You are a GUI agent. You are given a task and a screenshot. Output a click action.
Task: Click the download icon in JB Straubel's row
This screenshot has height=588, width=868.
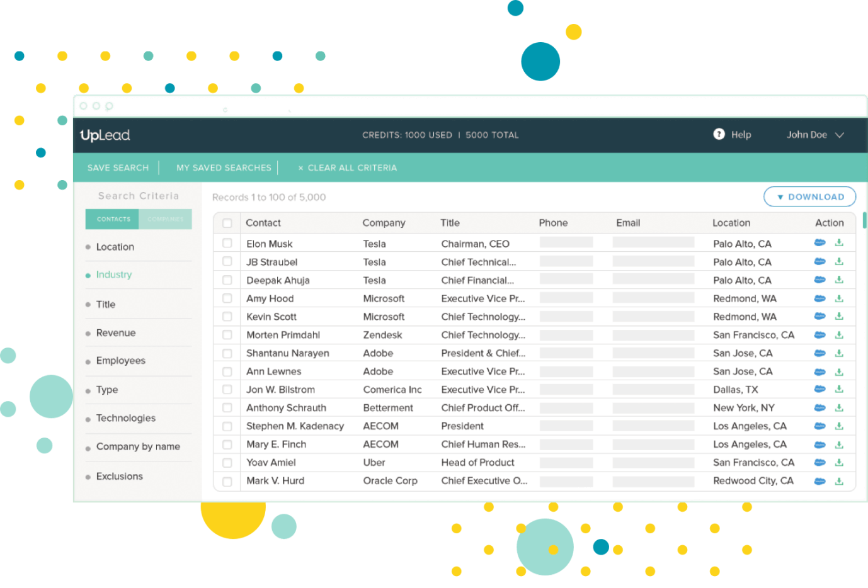click(x=839, y=261)
